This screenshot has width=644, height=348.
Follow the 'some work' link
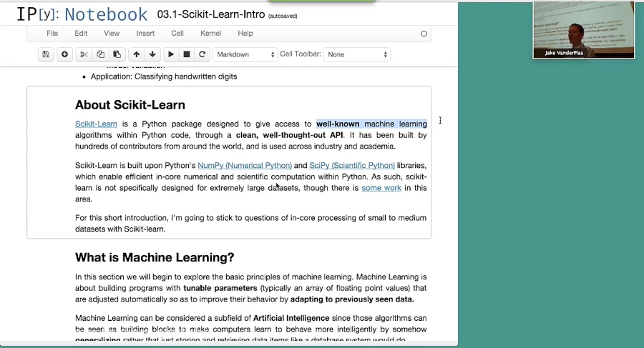click(381, 188)
